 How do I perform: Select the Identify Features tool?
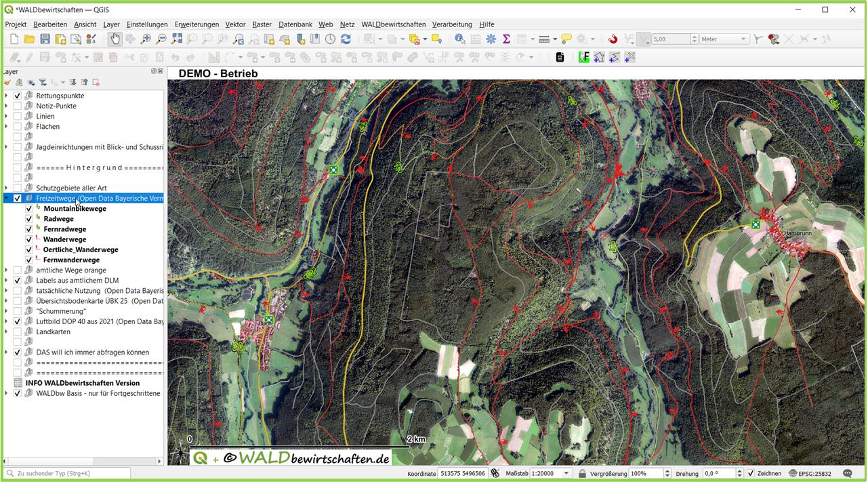[x=460, y=39]
